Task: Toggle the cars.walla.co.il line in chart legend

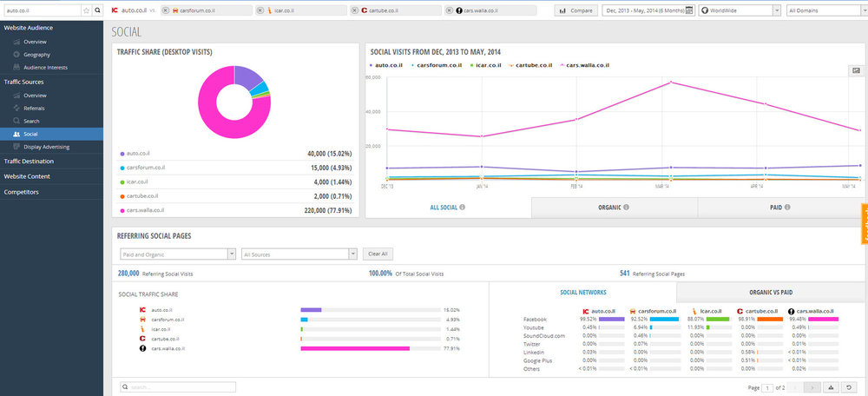Action: click(x=586, y=65)
